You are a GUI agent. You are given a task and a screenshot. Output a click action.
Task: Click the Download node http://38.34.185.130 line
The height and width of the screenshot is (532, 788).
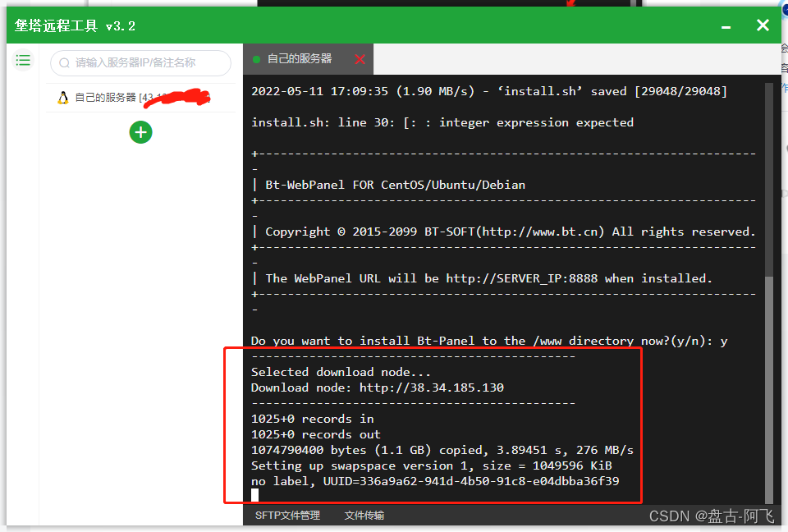(x=378, y=388)
